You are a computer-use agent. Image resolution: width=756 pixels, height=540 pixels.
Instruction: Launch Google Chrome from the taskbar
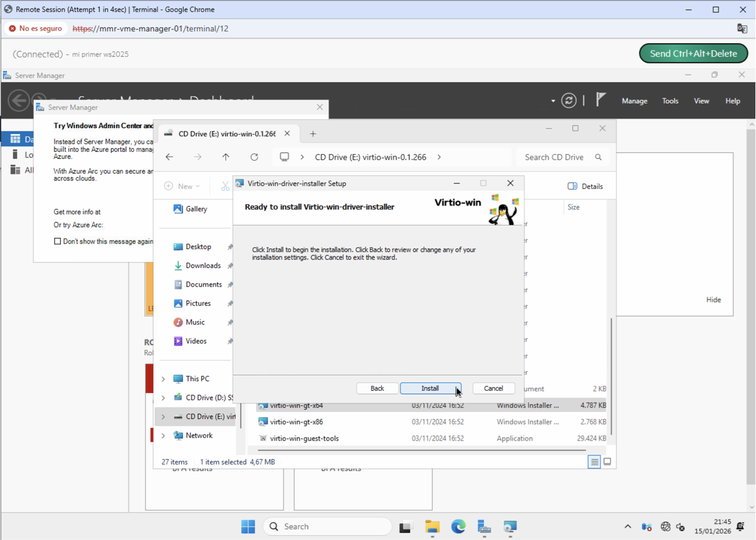click(458, 526)
